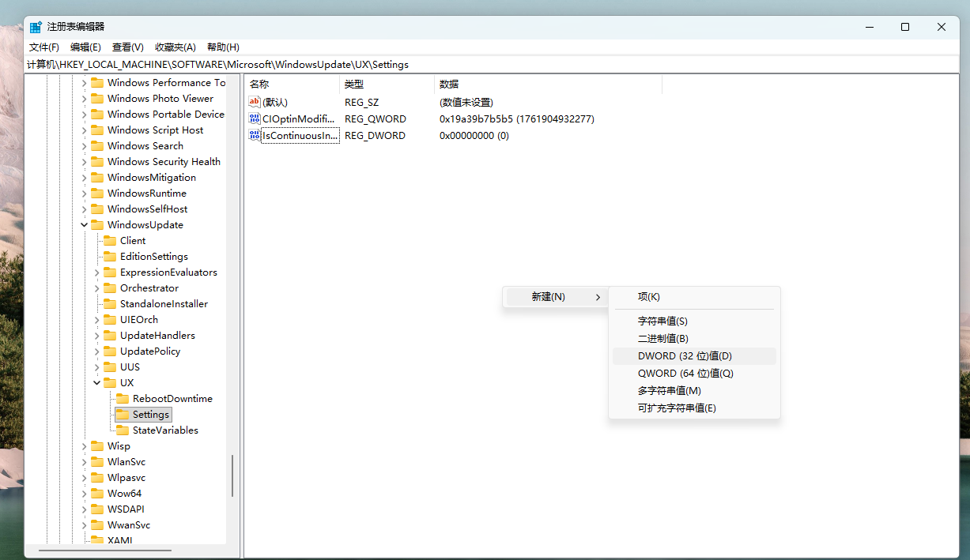
Task: Click the Registry Editor app icon in title bar
Action: [x=36, y=27]
